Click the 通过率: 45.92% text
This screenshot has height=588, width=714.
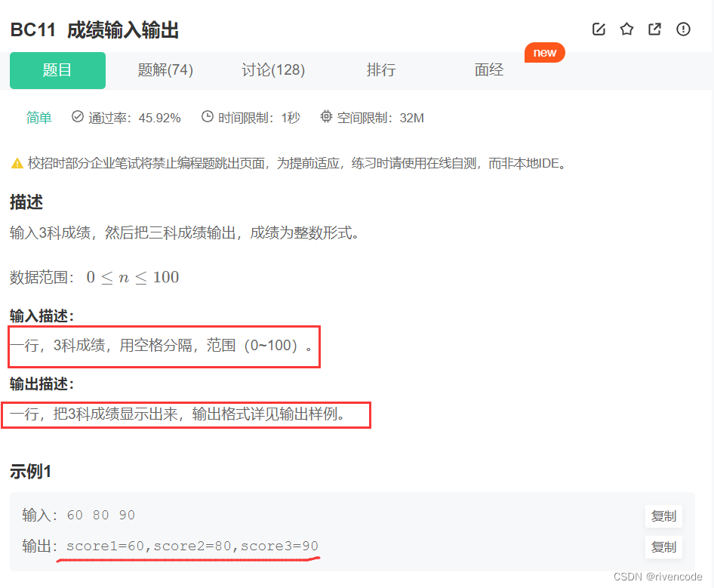(x=134, y=118)
